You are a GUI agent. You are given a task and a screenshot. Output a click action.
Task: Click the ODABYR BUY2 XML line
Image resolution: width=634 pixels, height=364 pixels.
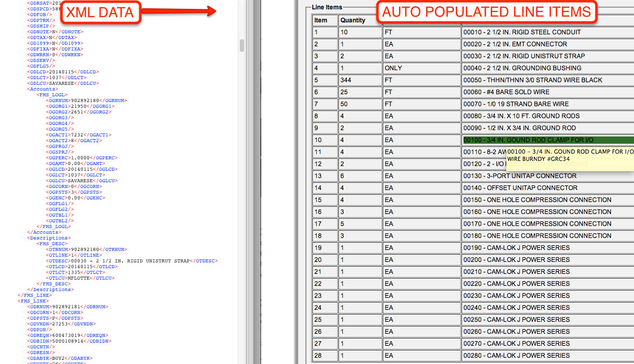(60, 358)
